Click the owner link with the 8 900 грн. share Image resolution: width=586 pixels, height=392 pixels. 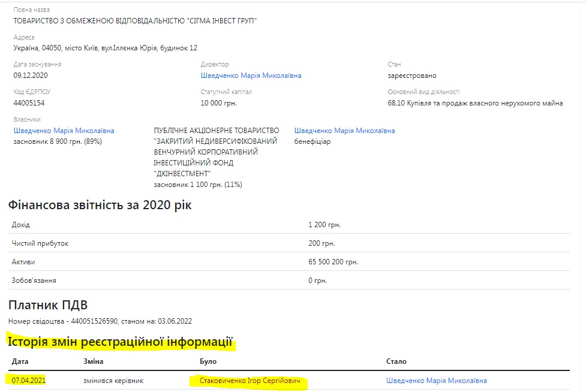click(64, 131)
